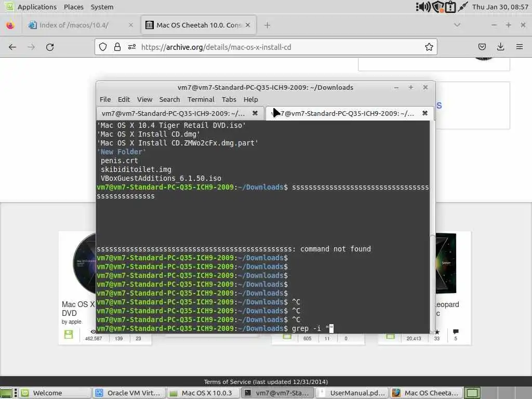Click the Firefox logo icon
The image size is (532, 399).
click(10, 25)
